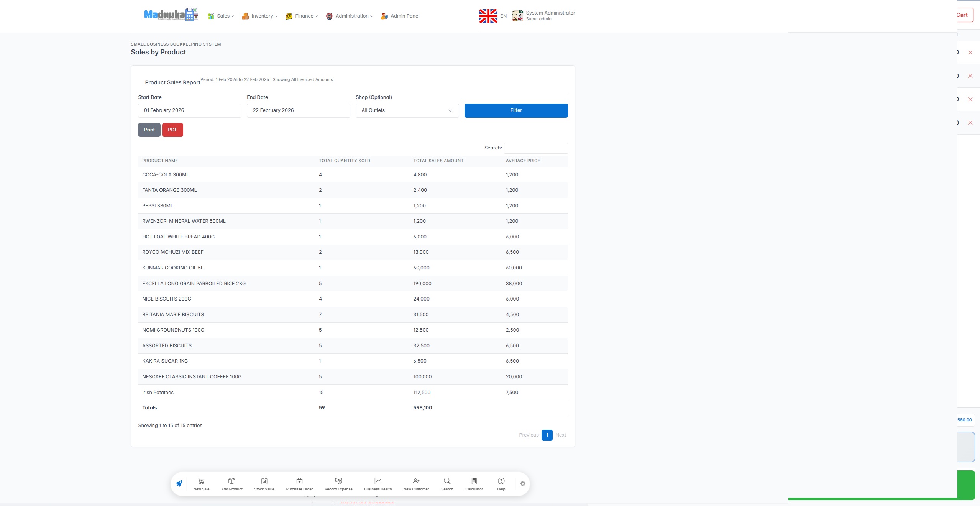
Task: Click the rocket launcher icon
Action: (179, 483)
